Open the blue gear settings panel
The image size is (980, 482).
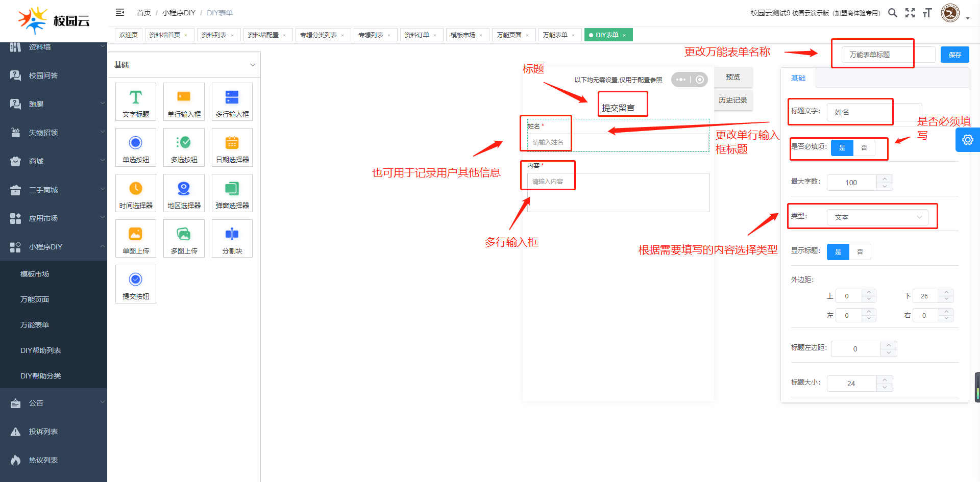click(x=968, y=140)
